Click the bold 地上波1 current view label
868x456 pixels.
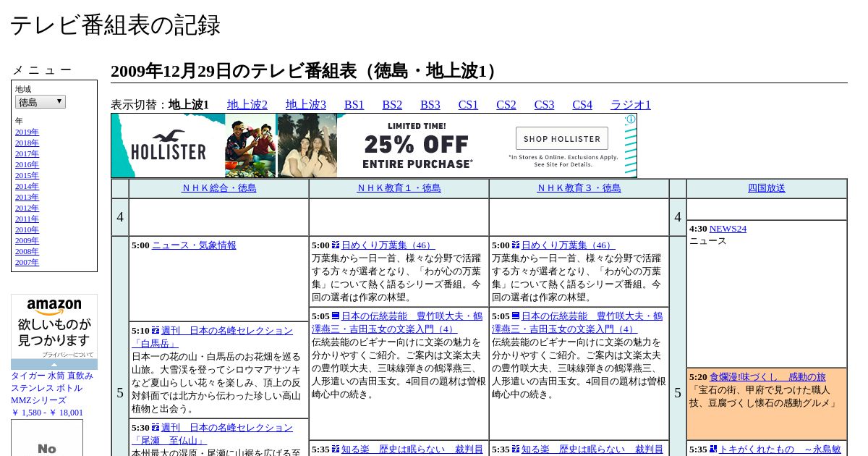coord(189,105)
